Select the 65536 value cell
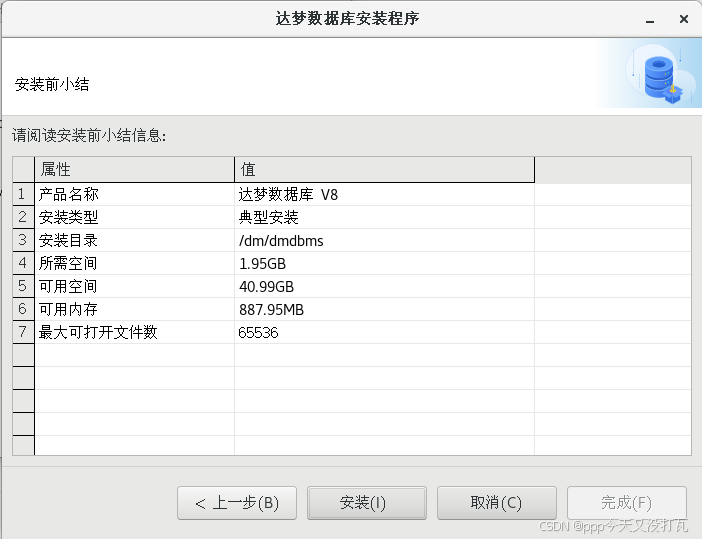 [x=385, y=332]
